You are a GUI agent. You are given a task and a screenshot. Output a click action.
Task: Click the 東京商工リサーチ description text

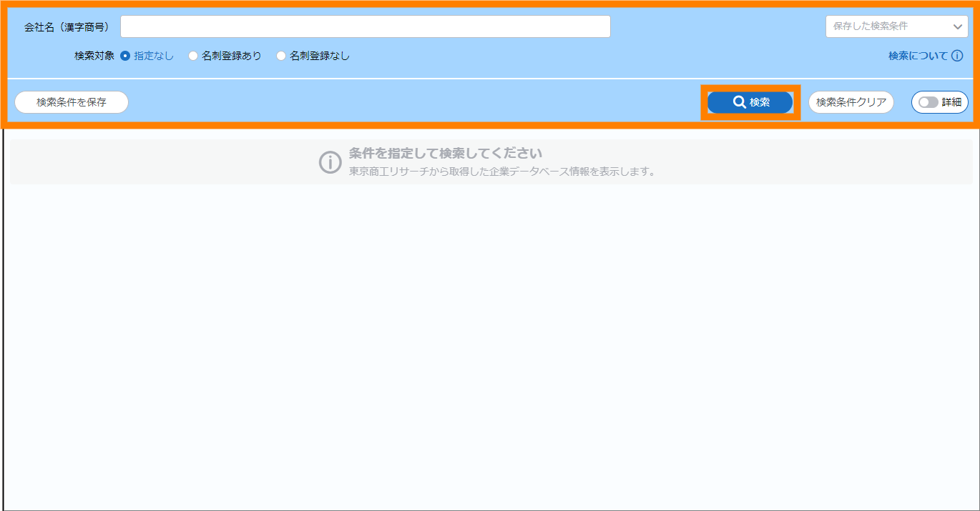pyautogui.click(x=502, y=172)
